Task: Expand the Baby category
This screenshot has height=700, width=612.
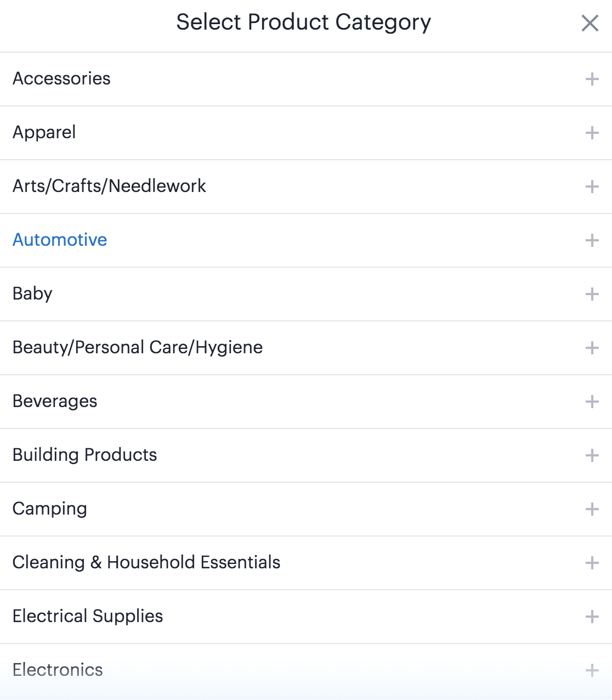Action: pyautogui.click(x=592, y=294)
